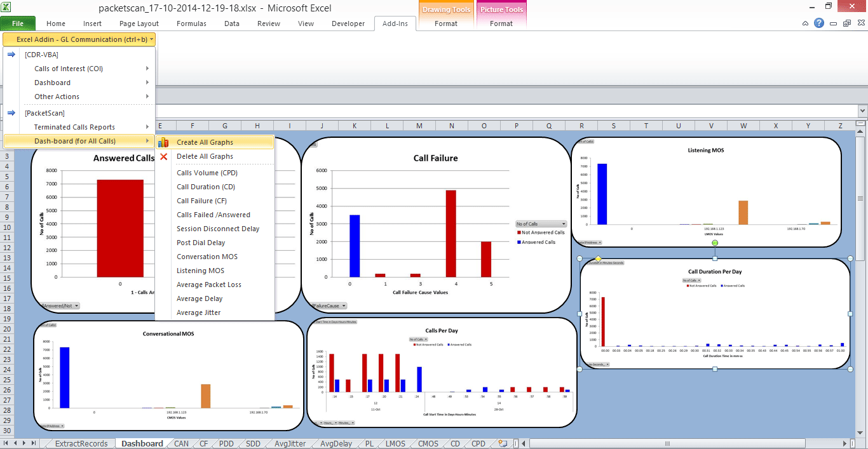Select the row 10 header

8,227
